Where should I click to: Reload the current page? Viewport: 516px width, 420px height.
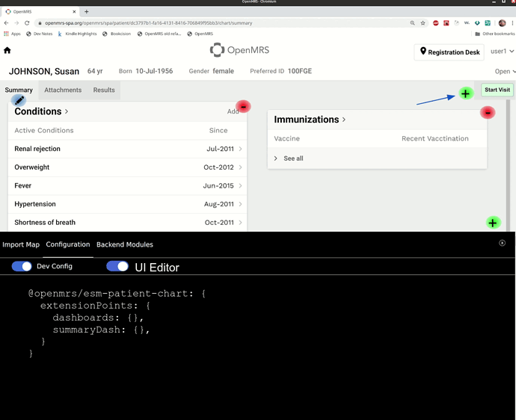27,23
